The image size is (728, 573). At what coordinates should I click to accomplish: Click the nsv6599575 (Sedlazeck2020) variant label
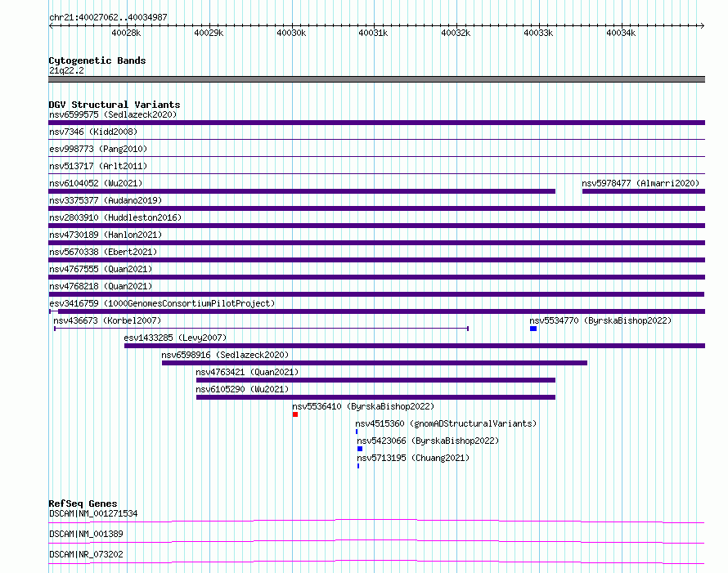point(113,114)
